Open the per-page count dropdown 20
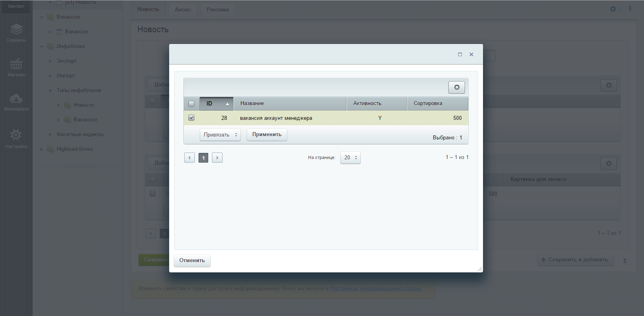Viewport: 644px width, 316px height. click(350, 158)
